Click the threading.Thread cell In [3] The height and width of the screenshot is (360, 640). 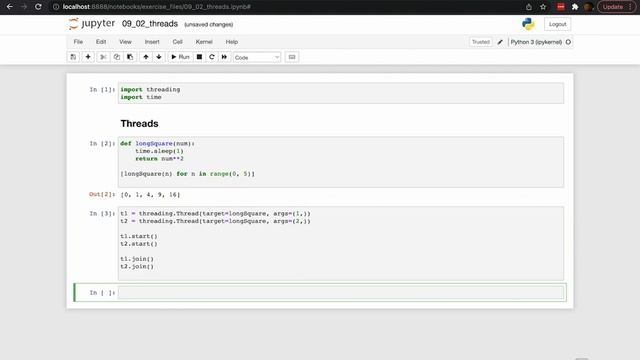coord(341,243)
